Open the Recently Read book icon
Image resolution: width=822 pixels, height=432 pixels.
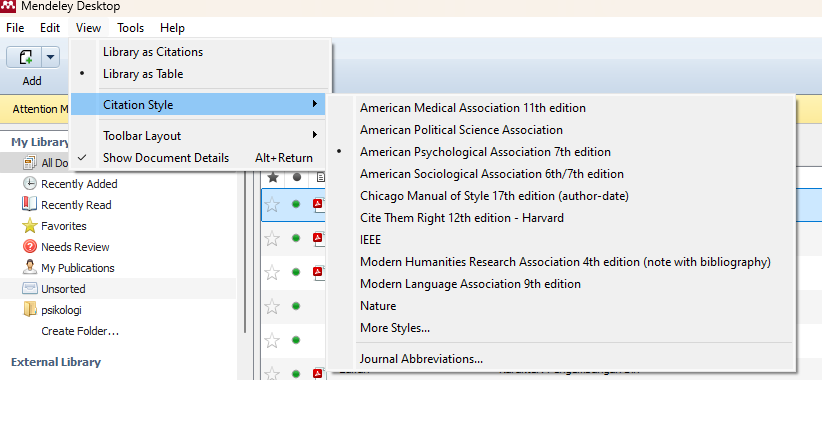click(x=31, y=205)
